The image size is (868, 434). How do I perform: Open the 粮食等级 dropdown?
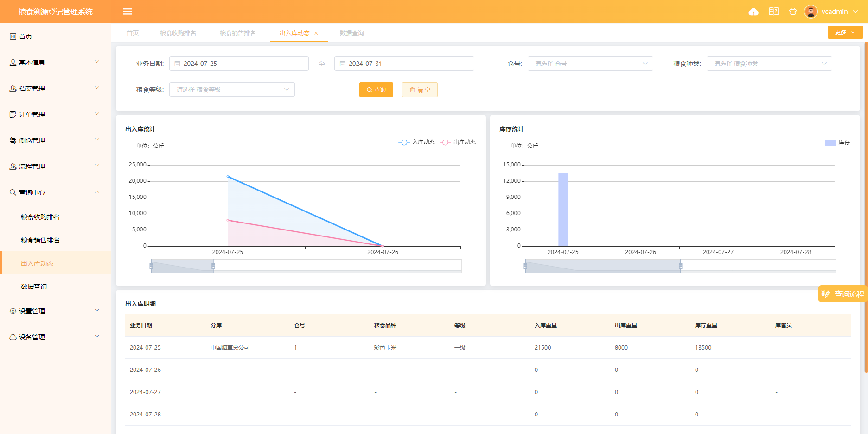pos(232,89)
